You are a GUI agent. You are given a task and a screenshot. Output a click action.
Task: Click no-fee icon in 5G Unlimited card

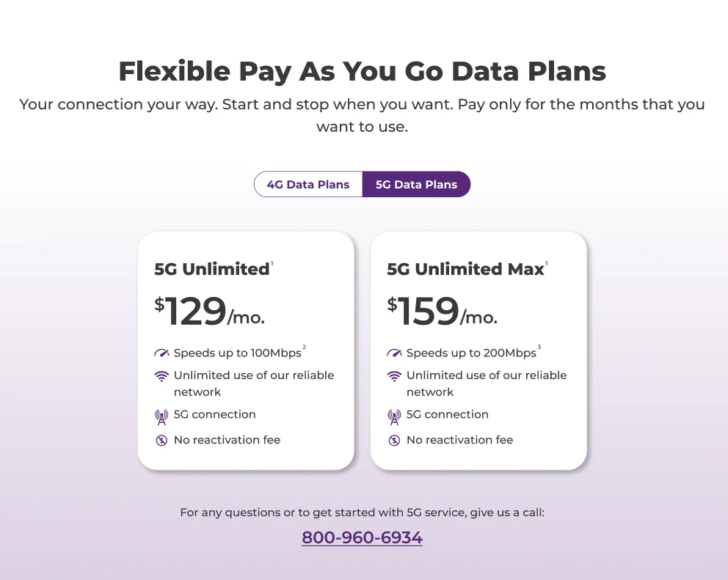click(x=161, y=441)
